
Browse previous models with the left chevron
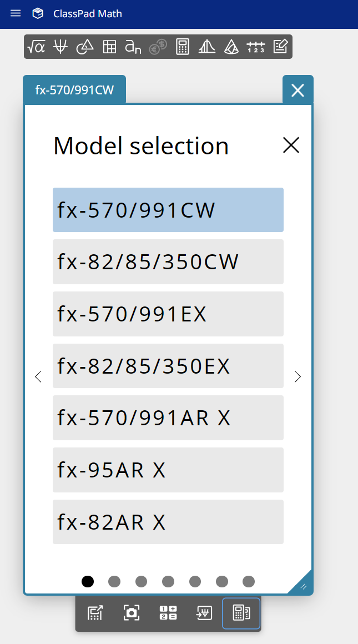[x=38, y=376]
